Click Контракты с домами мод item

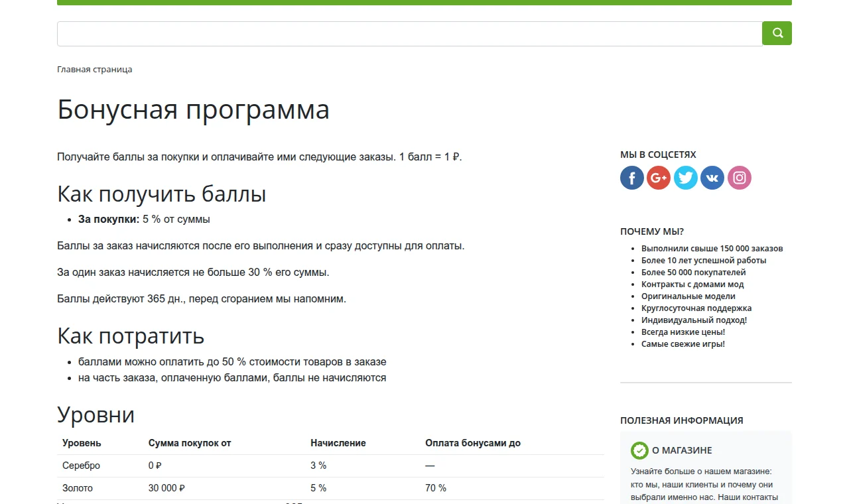[692, 284]
